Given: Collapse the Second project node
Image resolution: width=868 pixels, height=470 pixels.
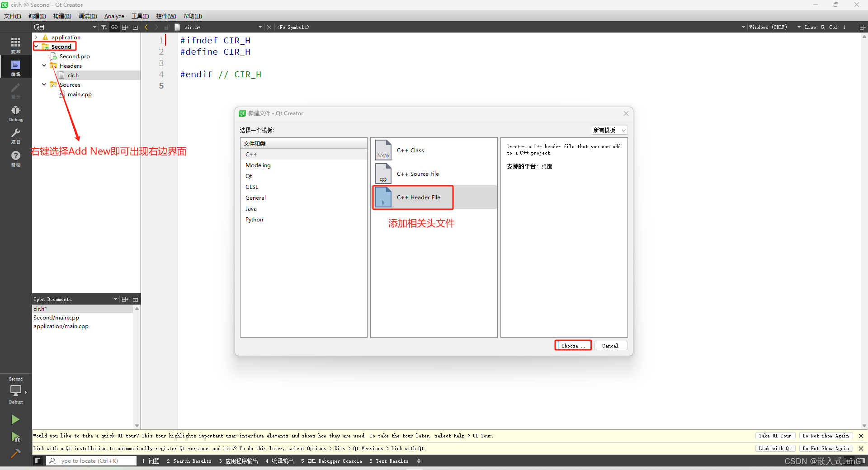Looking at the screenshot, I should [36, 47].
